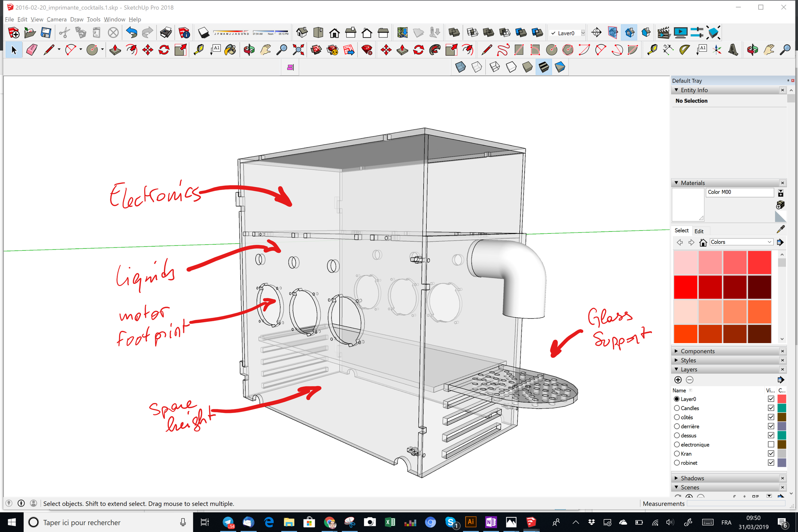Activate the Tape Measure tool
The height and width of the screenshot is (532, 798).
(x=199, y=50)
